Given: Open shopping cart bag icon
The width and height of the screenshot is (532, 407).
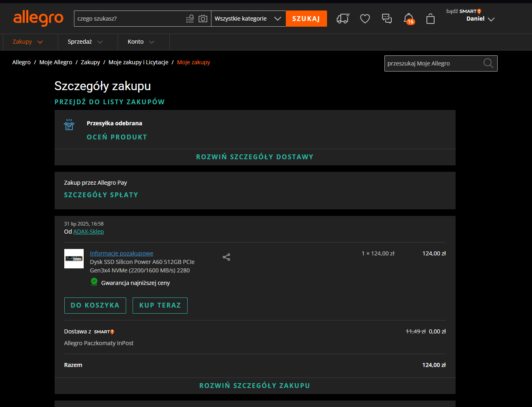Looking at the screenshot, I should pyautogui.click(x=431, y=19).
